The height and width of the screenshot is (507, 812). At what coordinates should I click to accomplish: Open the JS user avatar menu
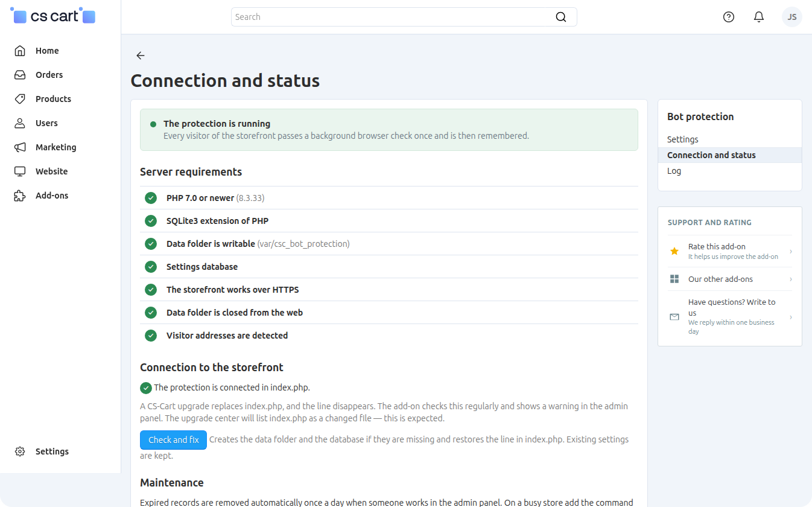coord(792,17)
